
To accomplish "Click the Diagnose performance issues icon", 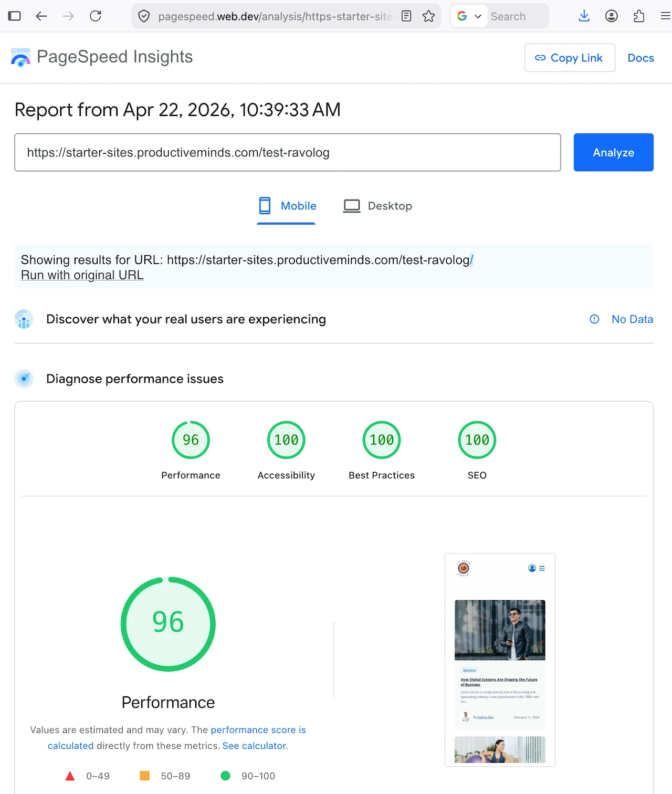I will [24, 379].
